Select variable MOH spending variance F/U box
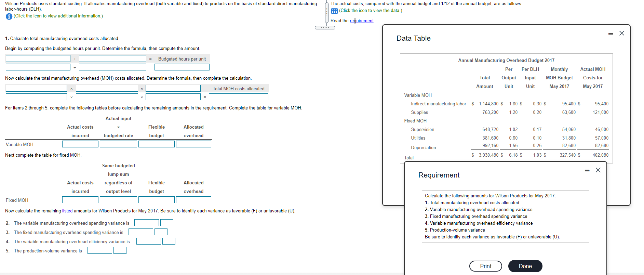Viewport: 644px width, 275px height. [x=167, y=223]
